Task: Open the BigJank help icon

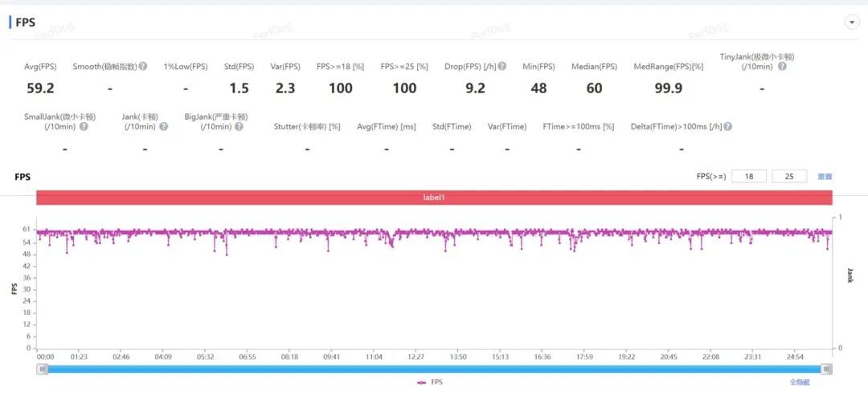Action: (x=239, y=127)
